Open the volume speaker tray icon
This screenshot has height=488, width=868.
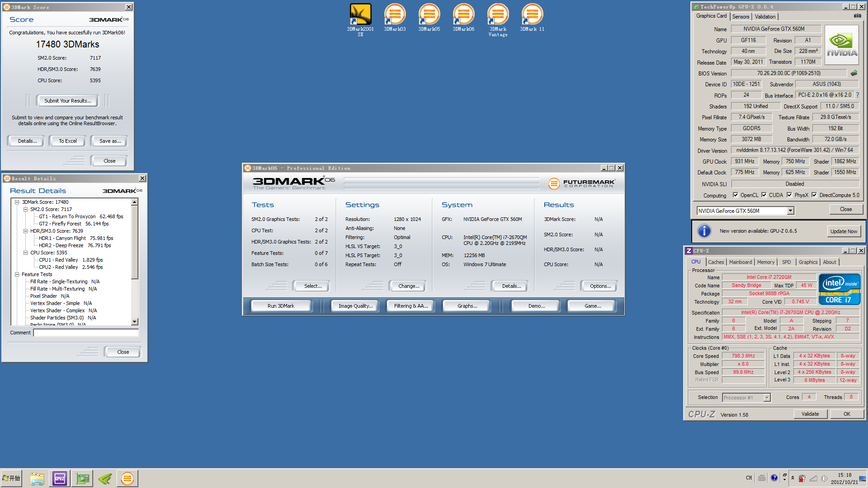pyautogui.click(x=824, y=479)
